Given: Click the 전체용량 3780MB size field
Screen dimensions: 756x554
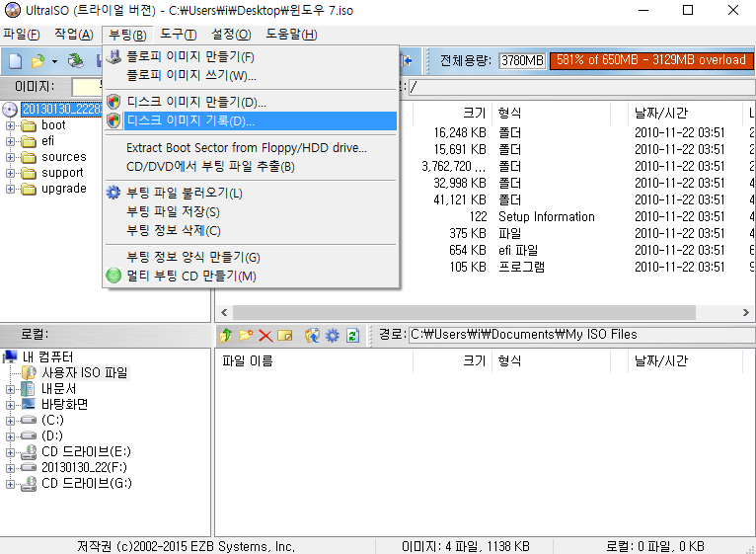Looking at the screenshot, I should pyautogui.click(x=522, y=60).
